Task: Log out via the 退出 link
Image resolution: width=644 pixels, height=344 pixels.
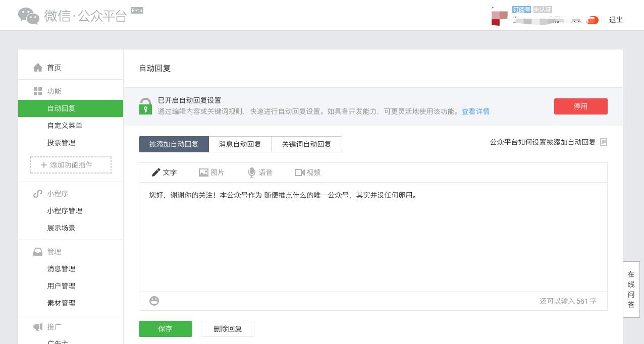Action: pyautogui.click(x=616, y=20)
